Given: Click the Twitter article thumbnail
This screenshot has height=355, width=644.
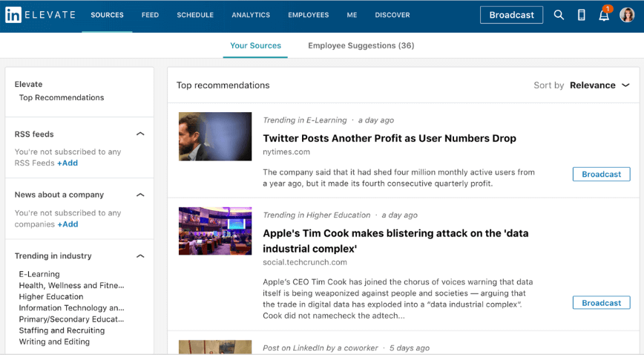Looking at the screenshot, I should 215,136.
